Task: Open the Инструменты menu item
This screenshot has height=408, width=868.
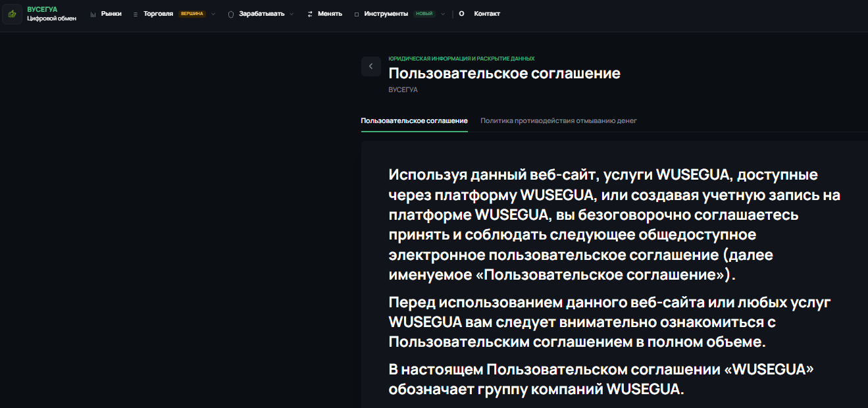Action: pyautogui.click(x=386, y=14)
